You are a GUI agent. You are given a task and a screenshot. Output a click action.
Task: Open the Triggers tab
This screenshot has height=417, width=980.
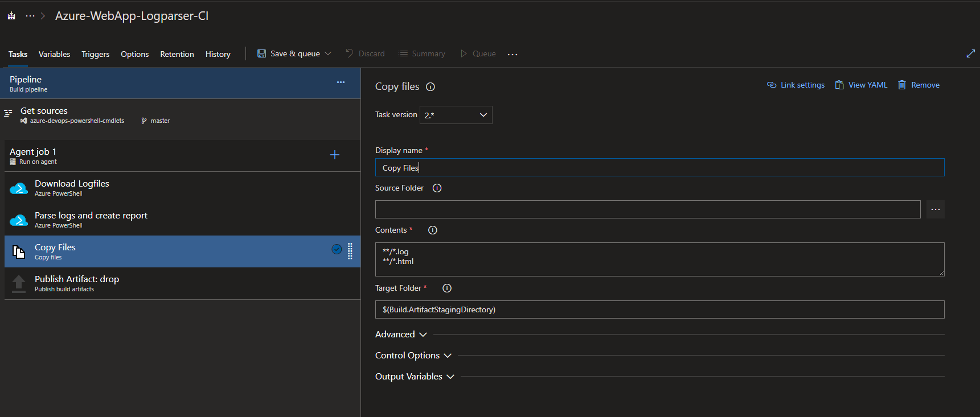[x=96, y=54]
